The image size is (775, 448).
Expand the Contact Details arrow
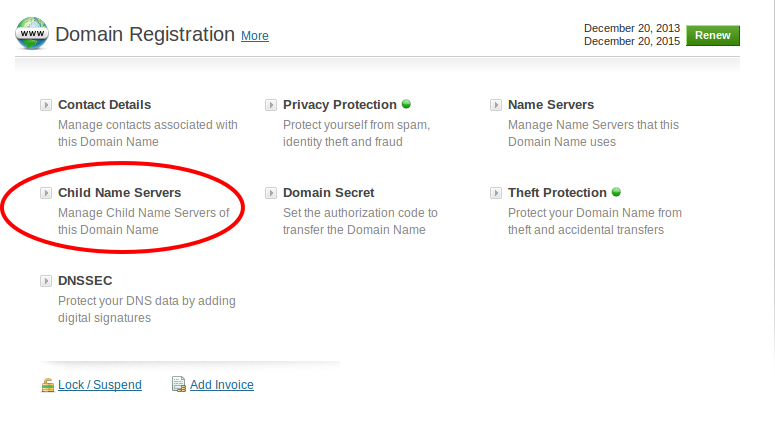point(46,105)
